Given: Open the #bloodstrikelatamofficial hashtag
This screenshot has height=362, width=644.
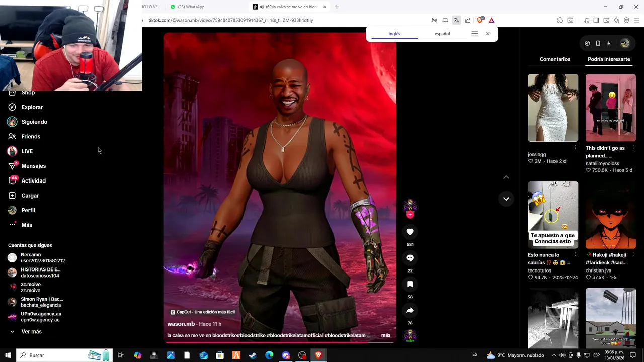Looking at the screenshot, I should click(295, 335).
